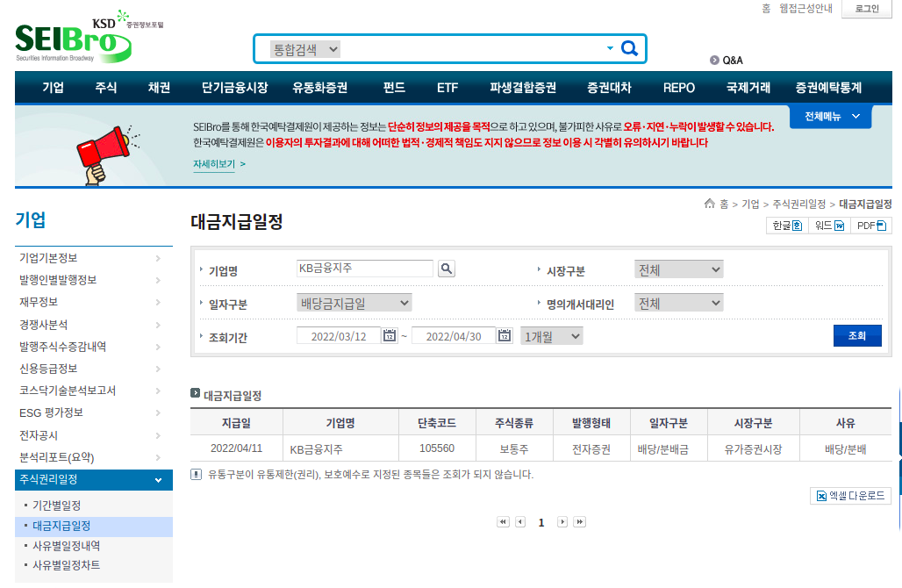Open the 채권 main menu
The image size is (902, 588).
coord(160,88)
